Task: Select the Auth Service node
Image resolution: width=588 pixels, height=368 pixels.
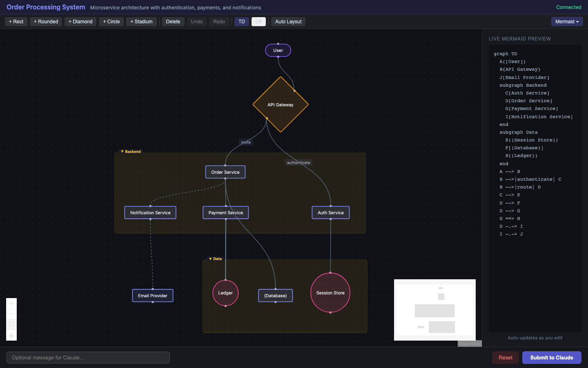Action: tap(331, 213)
